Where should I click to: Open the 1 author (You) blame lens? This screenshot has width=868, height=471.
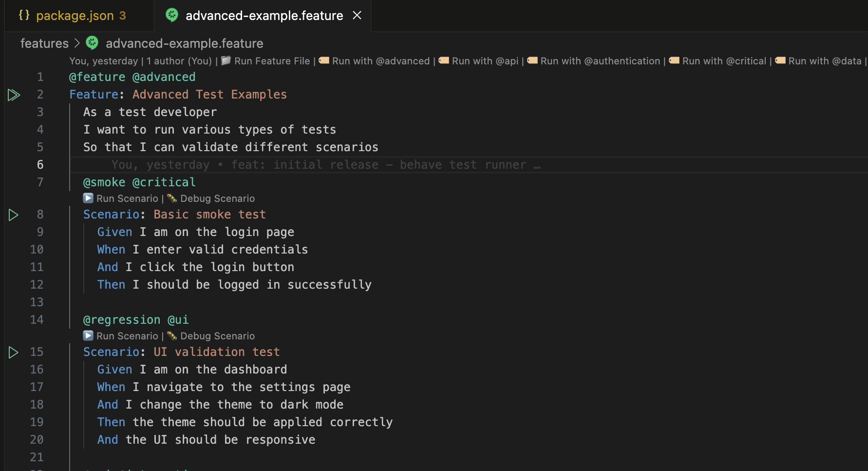point(179,61)
